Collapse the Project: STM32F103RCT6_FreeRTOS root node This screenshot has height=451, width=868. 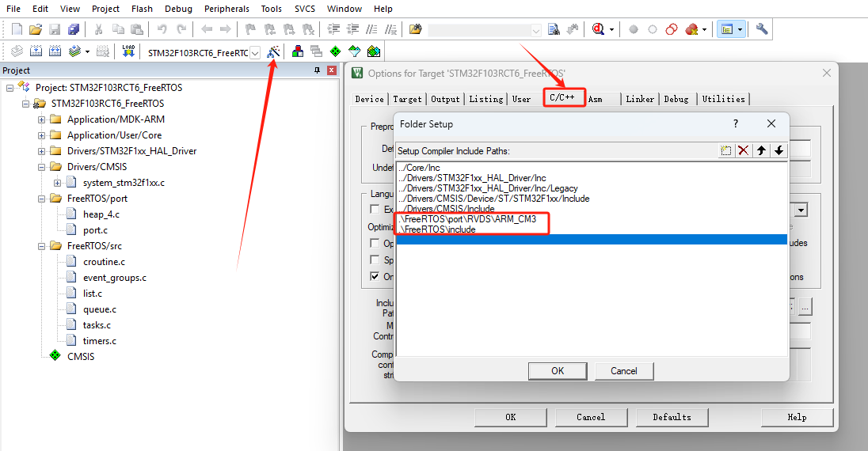point(10,88)
